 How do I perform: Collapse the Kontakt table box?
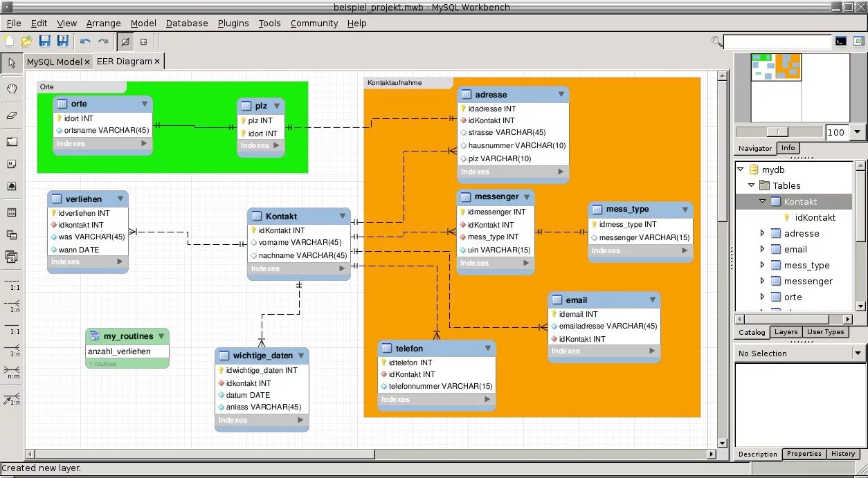point(343,216)
